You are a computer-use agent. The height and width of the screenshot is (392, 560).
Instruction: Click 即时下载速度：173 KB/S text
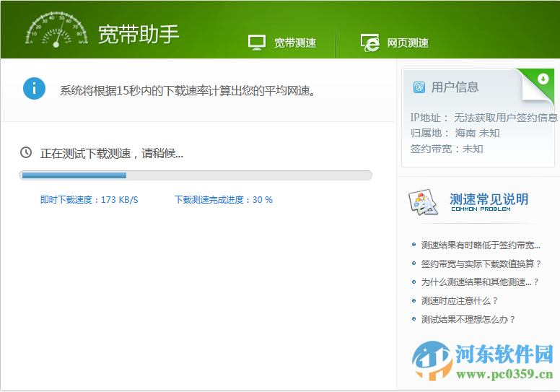89,200
